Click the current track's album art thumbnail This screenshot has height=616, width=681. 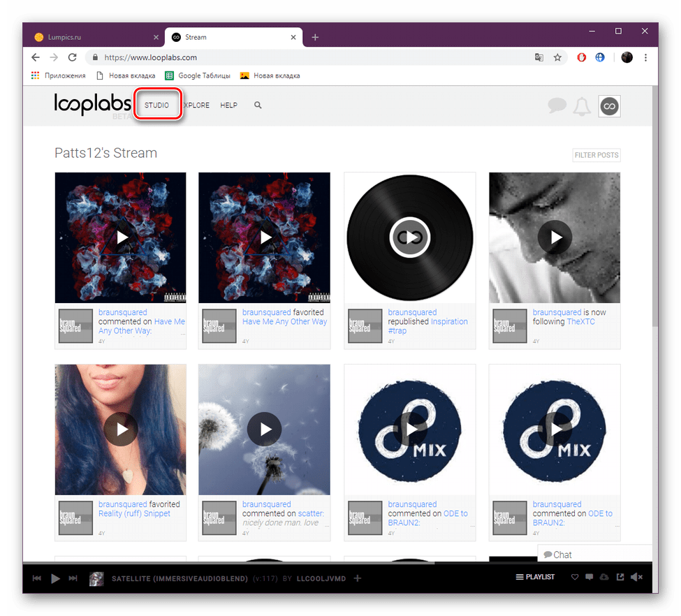96,579
